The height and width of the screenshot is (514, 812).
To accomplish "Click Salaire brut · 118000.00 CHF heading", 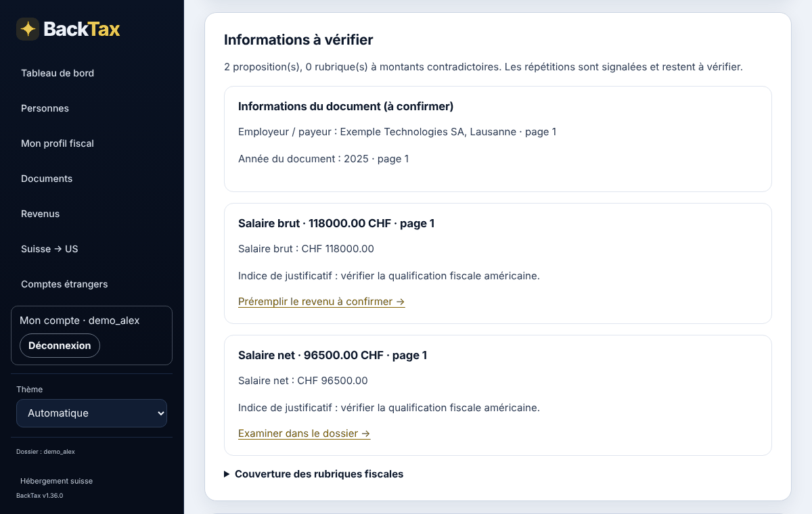I will tap(336, 223).
